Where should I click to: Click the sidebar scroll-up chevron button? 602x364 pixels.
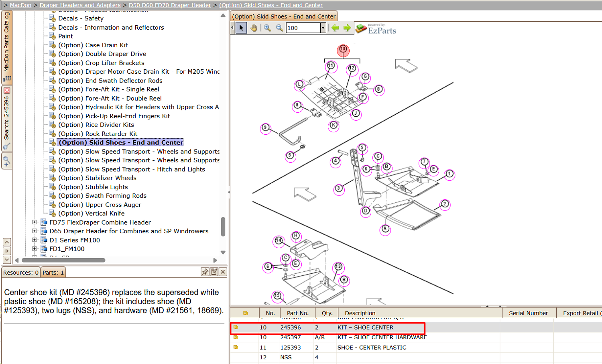[x=7, y=242]
